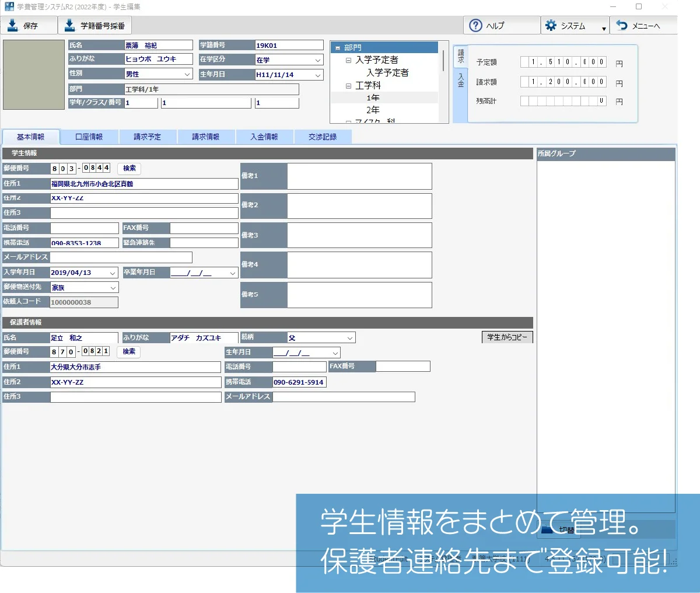Click the 備考1 text box

[359, 176]
